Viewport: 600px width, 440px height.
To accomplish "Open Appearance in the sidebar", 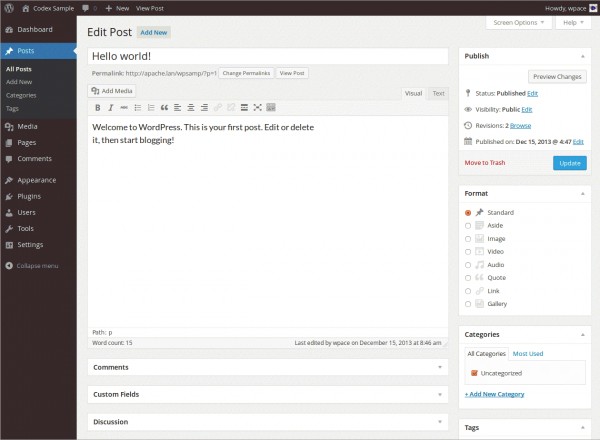I will tap(38, 180).
